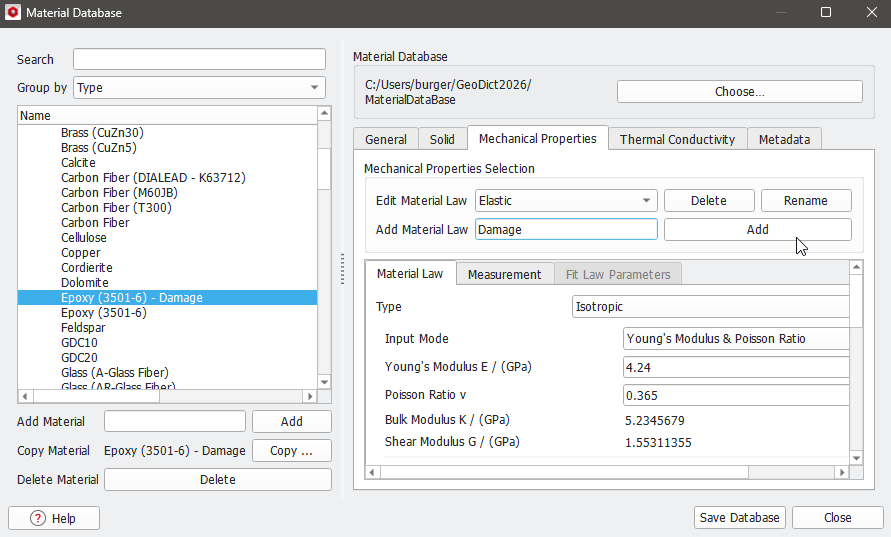Select Copper in the material list
Viewport: 891px width, 537px height.
click(80, 253)
